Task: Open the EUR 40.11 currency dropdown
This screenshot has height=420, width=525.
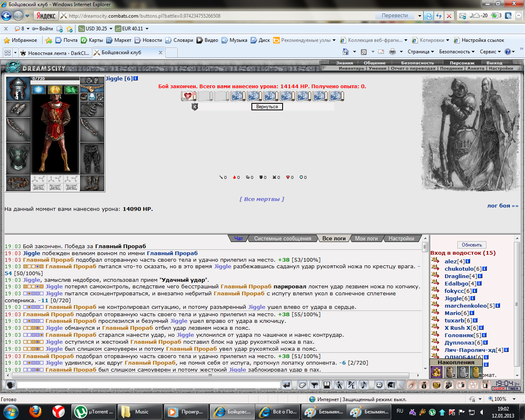Action: (147, 29)
